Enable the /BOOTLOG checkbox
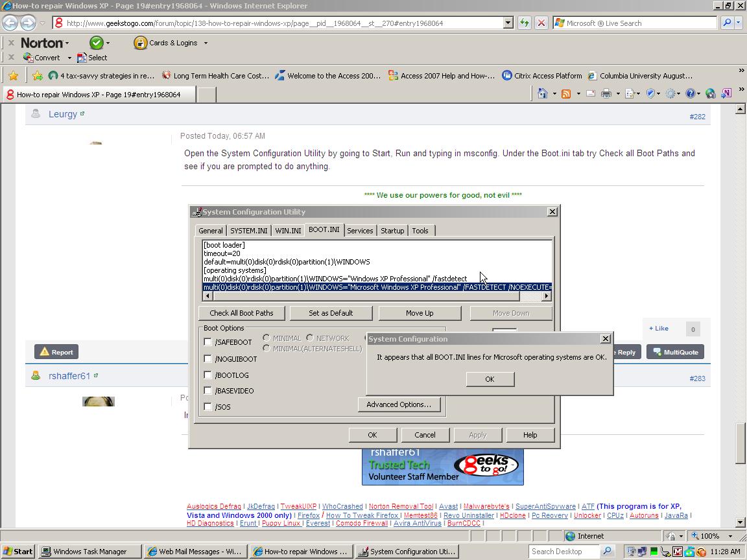This screenshot has width=747, height=560. [x=207, y=375]
